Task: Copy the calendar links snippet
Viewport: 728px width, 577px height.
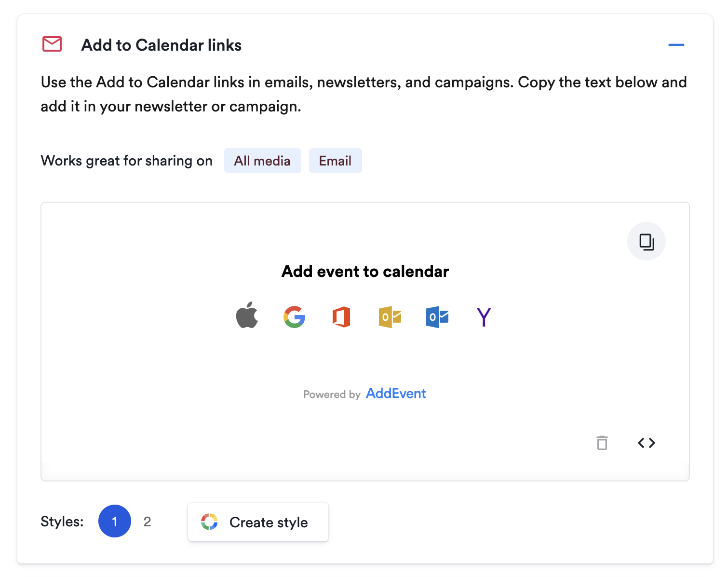Action: click(647, 241)
